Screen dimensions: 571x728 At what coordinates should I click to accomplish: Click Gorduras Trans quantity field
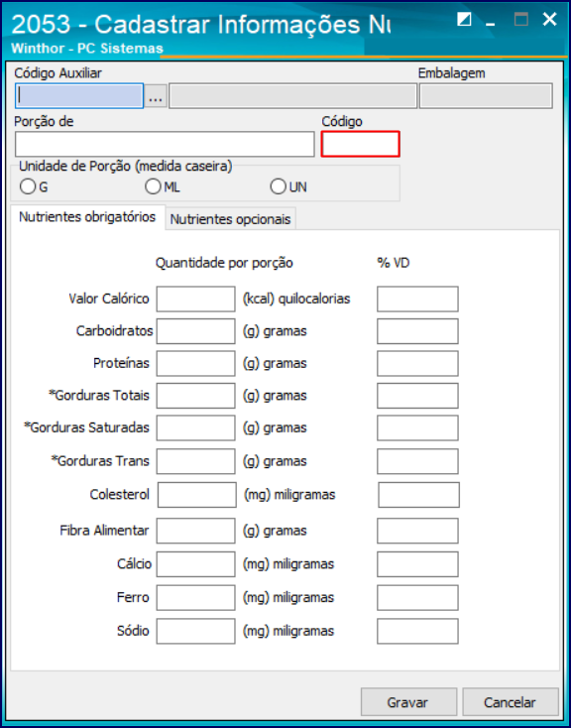[x=196, y=461]
